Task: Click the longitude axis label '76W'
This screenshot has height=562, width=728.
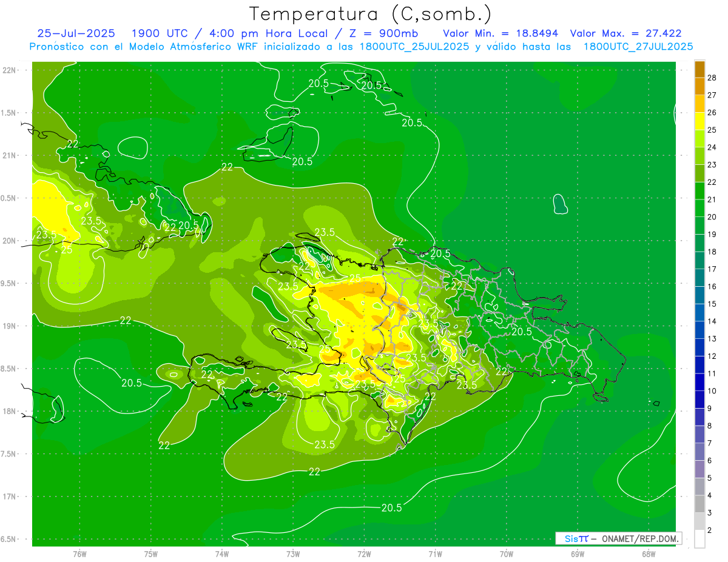Action: tap(79, 554)
